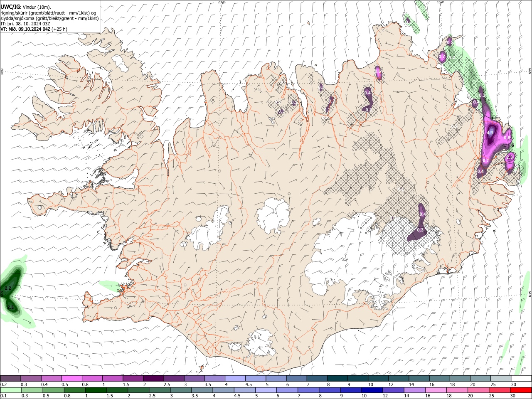
Task: Select the bright pink 0.5 swatch in upper legend
Action: coord(71,378)
